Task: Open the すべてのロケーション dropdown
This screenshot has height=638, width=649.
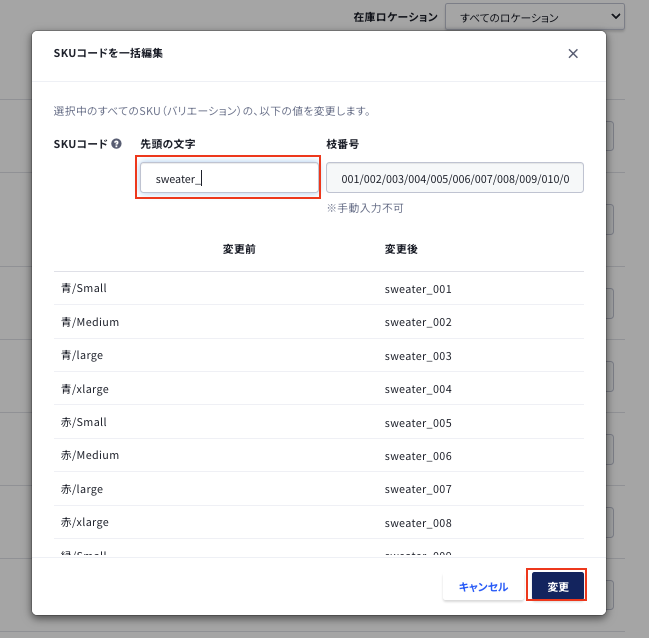Action: 534,17
